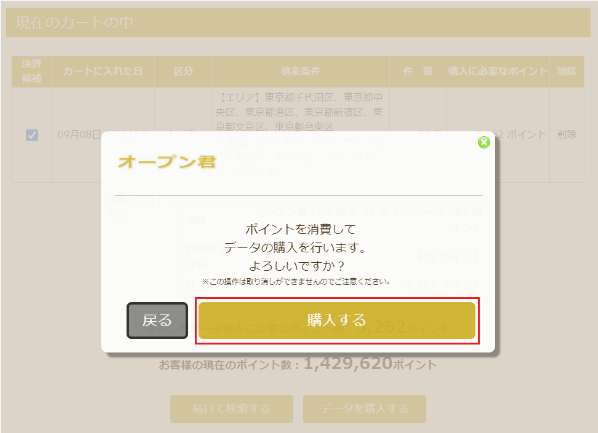Select the 検索条件 column header
The height and width of the screenshot is (433, 598).
tap(301, 71)
